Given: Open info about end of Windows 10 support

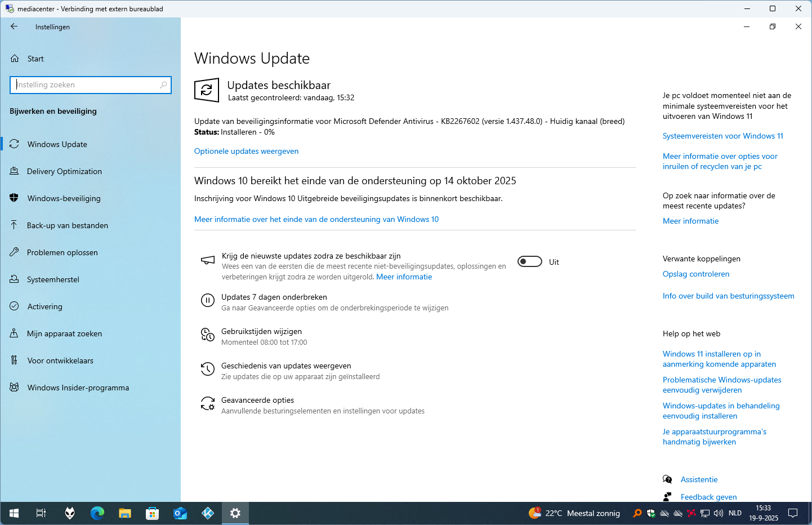Looking at the screenshot, I should 316,219.
